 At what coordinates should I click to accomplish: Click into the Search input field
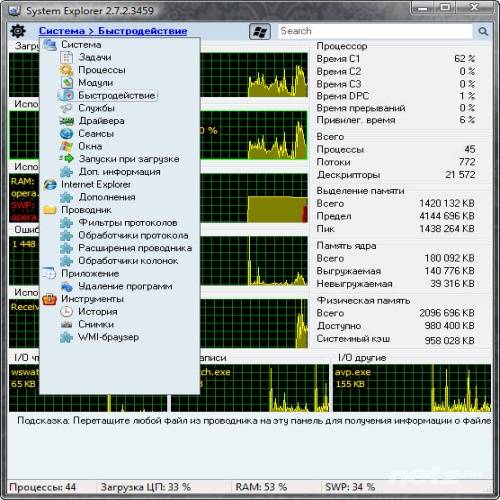pyautogui.click(x=375, y=31)
